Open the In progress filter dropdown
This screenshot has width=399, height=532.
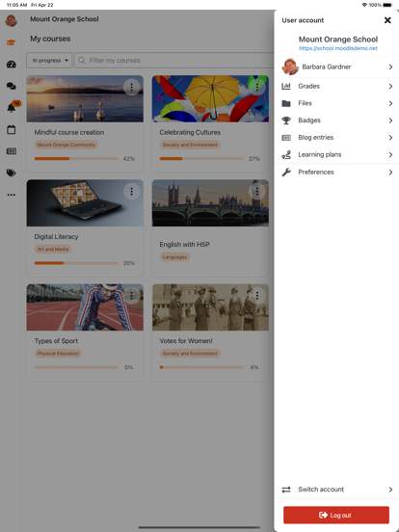49,61
